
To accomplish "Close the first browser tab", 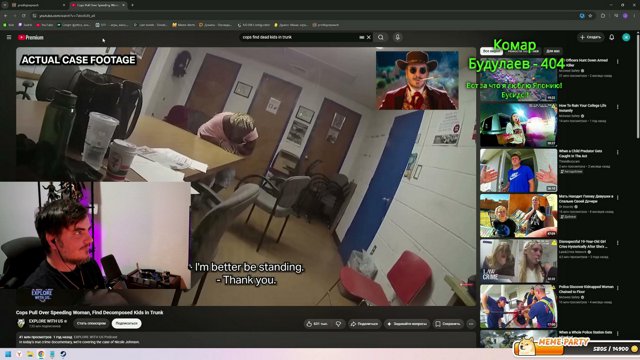I will tap(64, 5).
